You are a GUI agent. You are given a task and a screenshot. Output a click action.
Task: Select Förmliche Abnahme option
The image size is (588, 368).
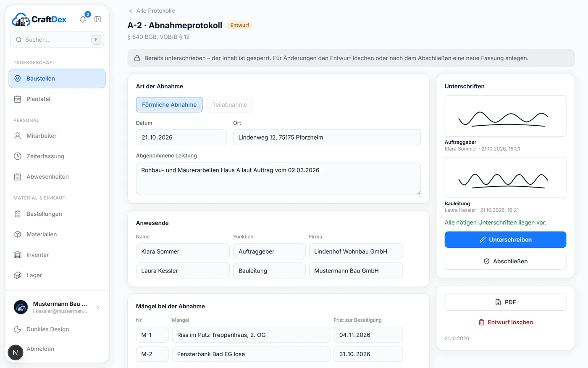tap(169, 105)
